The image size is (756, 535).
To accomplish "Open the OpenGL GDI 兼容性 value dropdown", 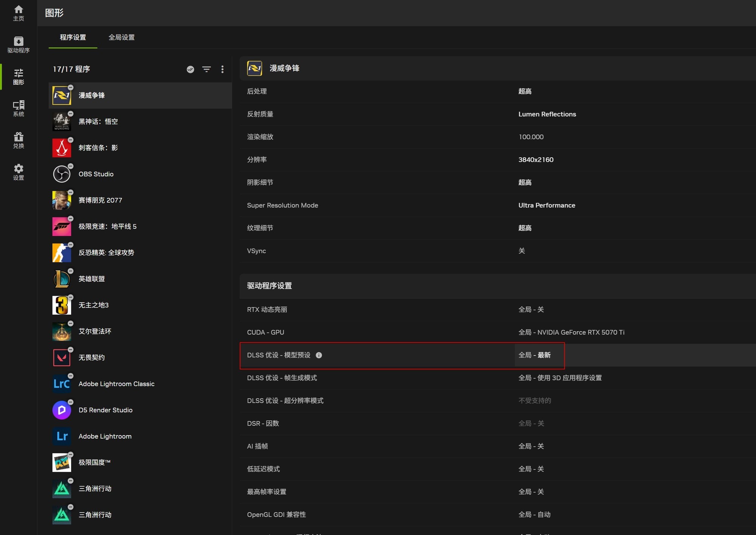I will tap(534, 514).
